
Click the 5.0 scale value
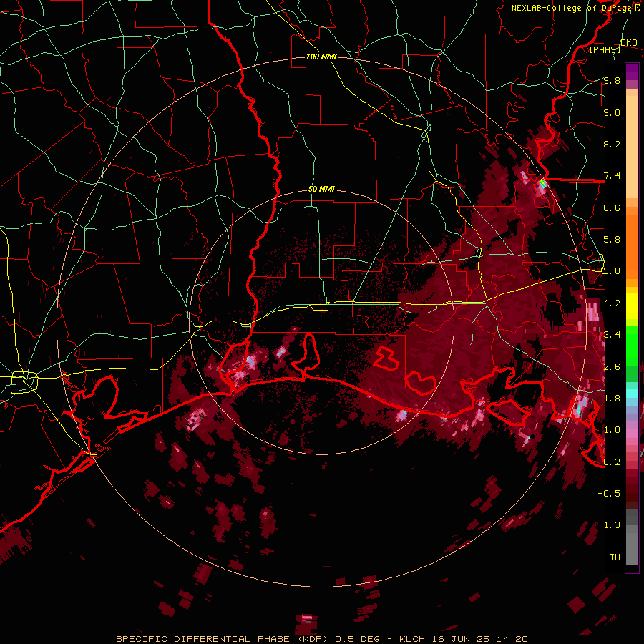pos(612,271)
